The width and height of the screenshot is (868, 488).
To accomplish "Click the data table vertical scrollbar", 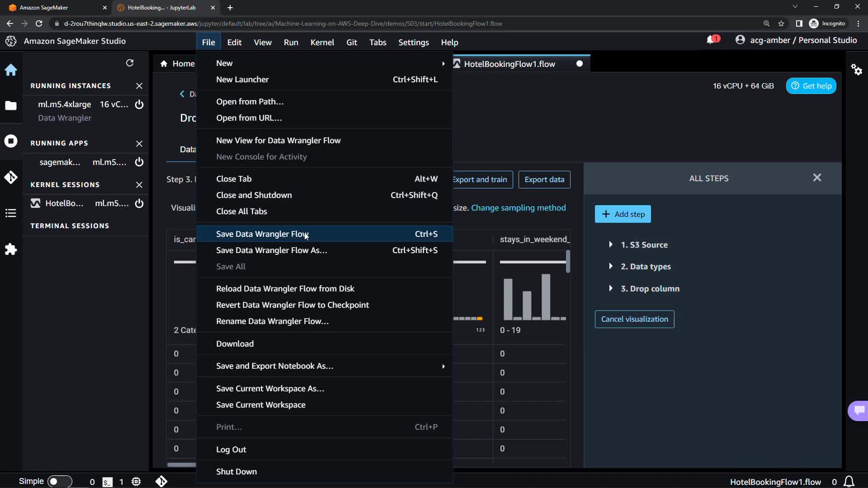I will (568, 261).
